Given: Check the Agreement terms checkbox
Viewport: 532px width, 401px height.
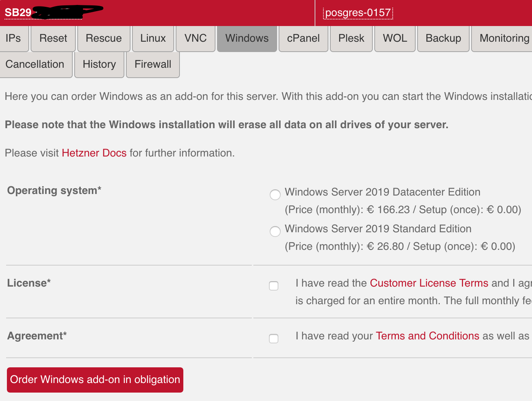Looking at the screenshot, I should [x=274, y=339].
